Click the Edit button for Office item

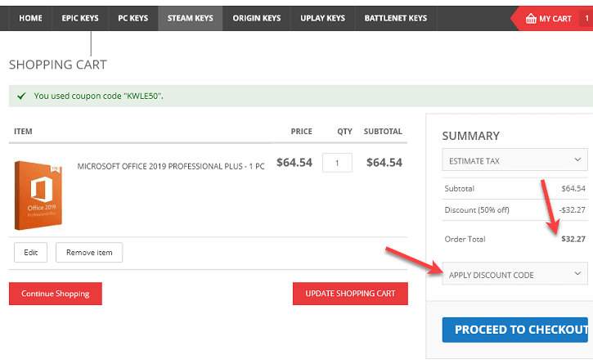(x=30, y=253)
